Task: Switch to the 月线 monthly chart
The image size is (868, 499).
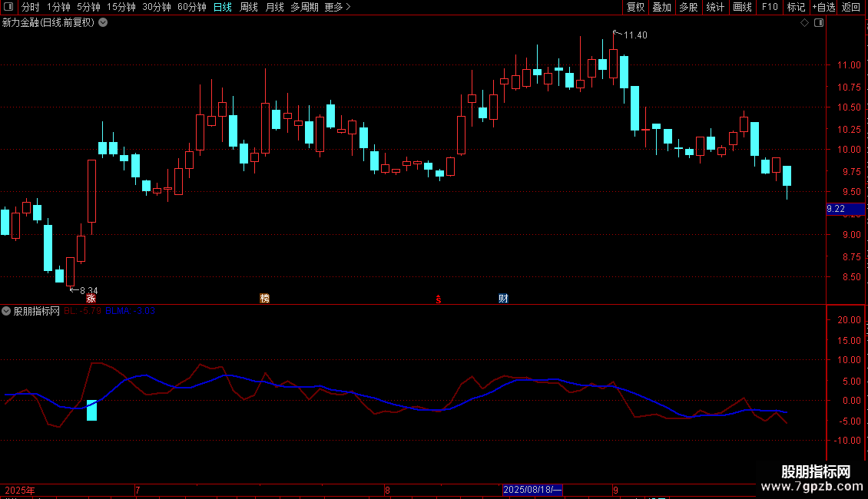Action: (274, 7)
